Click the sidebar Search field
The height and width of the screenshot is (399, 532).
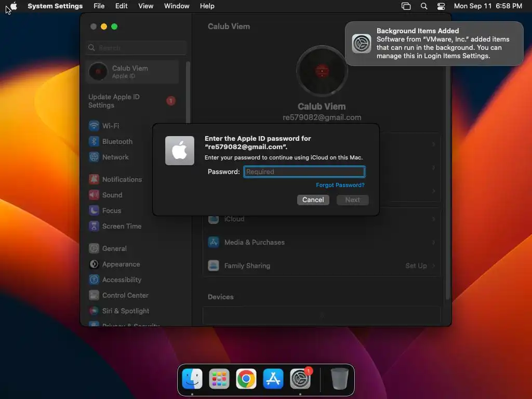tap(136, 48)
